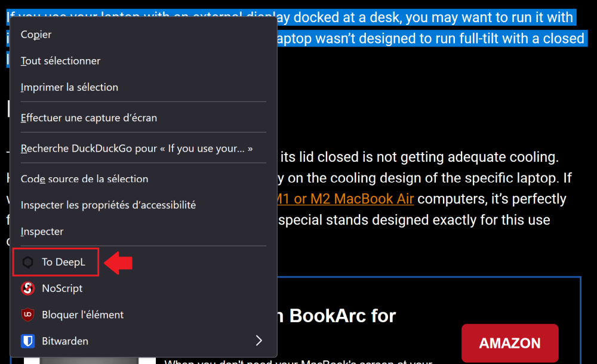Open the NoScript menu entry

pyautogui.click(x=143, y=288)
